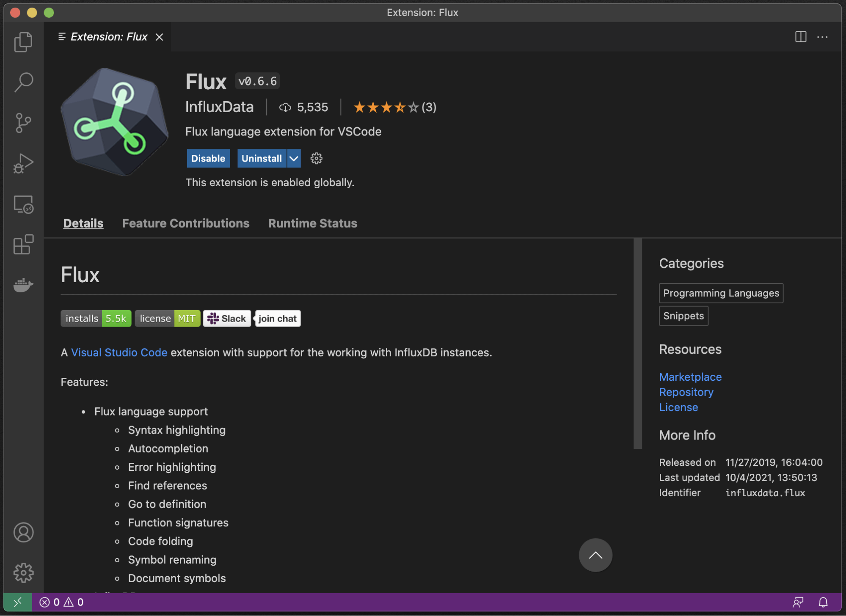
Task: Show errors and warnings count
Action: click(61, 602)
